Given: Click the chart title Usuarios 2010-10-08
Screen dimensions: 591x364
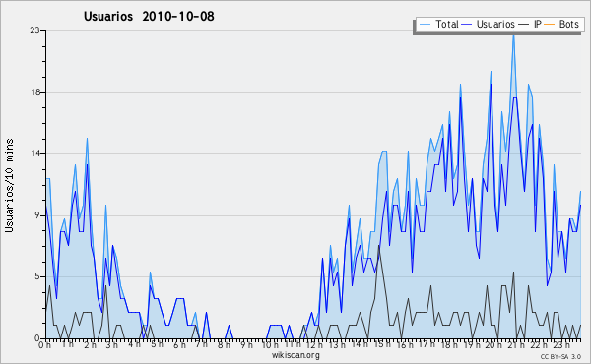Looking at the screenshot, I should pyautogui.click(x=149, y=16).
